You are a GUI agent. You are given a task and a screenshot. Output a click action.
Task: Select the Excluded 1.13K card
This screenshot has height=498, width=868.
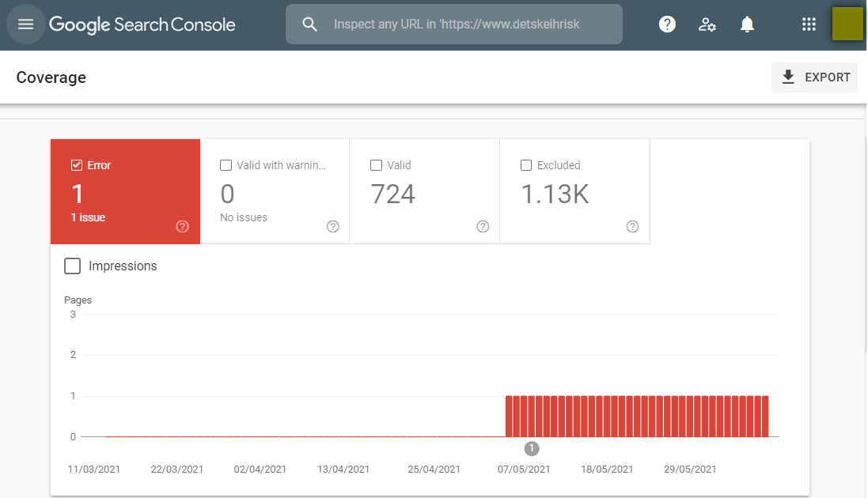click(x=574, y=191)
